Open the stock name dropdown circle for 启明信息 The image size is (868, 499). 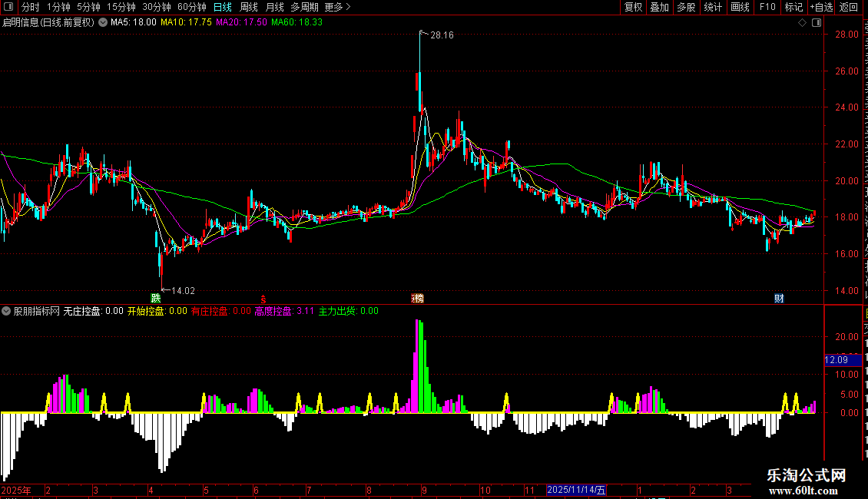click(x=103, y=23)
